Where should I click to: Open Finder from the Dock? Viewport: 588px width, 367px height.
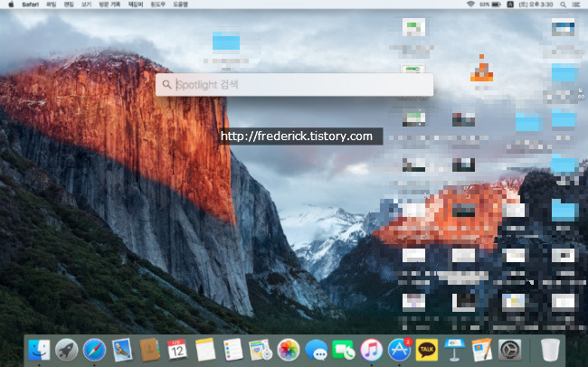[x=39, y=350]
